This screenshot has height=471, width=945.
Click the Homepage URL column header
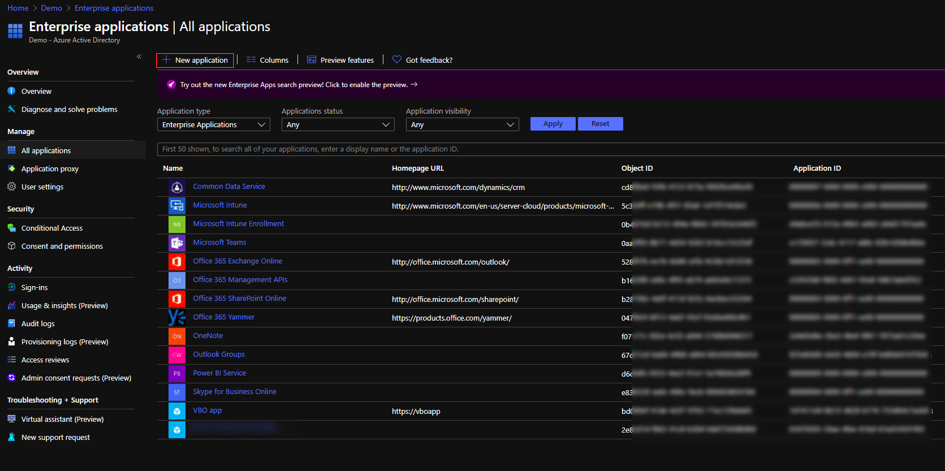[418, 169]
